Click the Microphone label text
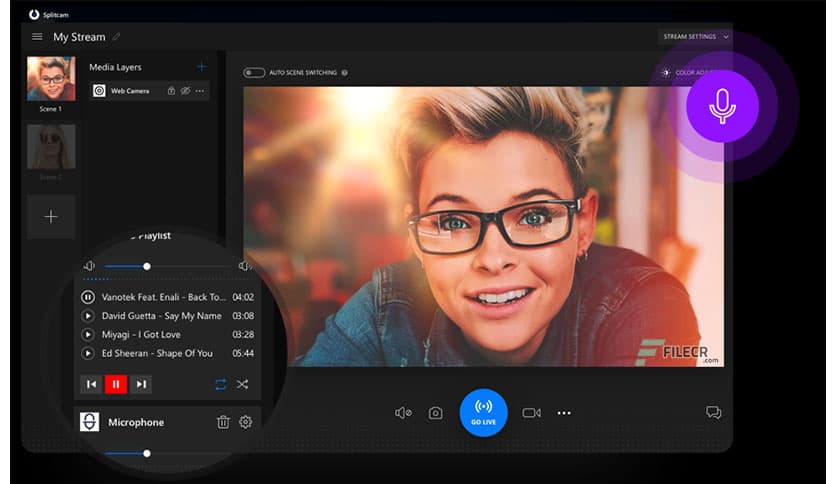The width and height of the screenshot is (836, 484). click(136, 422)
